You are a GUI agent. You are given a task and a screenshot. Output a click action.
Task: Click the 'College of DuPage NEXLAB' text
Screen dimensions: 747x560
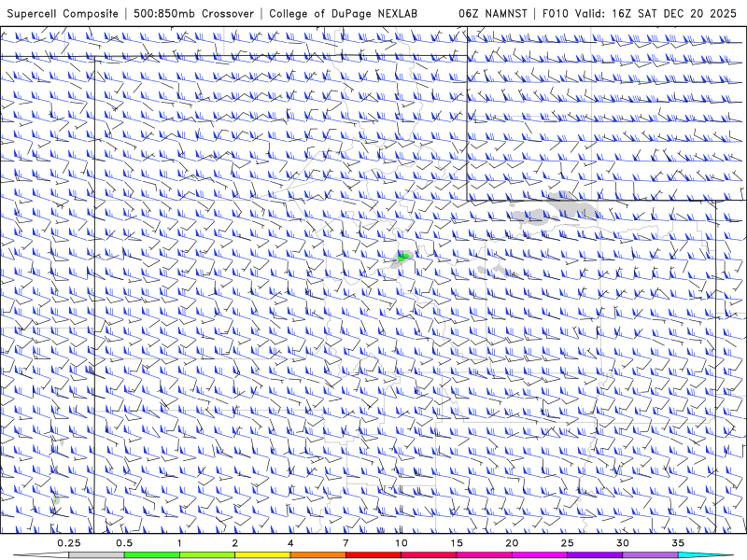click(x=343, y=14)
